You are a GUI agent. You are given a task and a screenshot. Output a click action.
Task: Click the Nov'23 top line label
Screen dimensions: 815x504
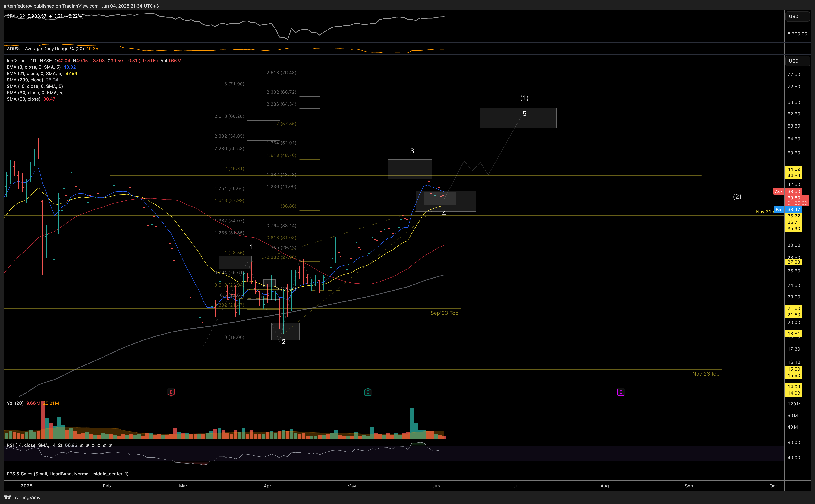click(x=706, y=374)
